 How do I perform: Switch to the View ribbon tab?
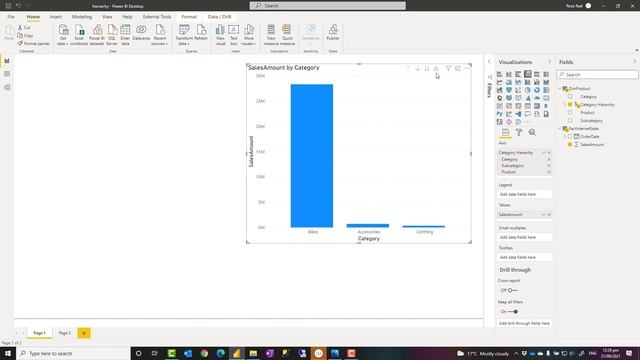point(107,17)
